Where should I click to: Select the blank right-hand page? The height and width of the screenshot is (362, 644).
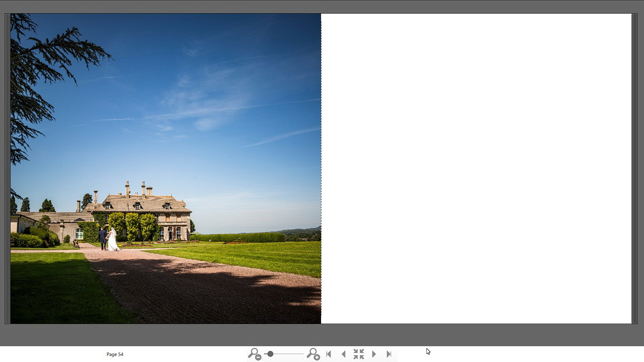tap(476, 168)
